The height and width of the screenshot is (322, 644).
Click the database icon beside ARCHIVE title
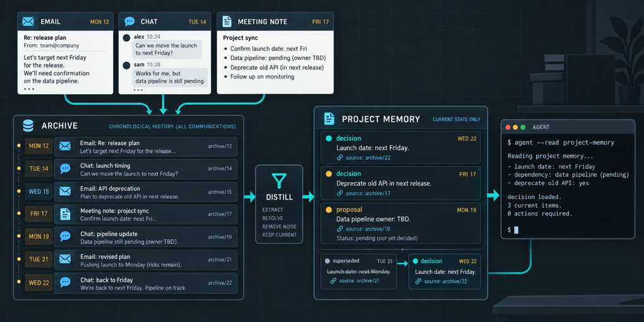pos(28,126)
